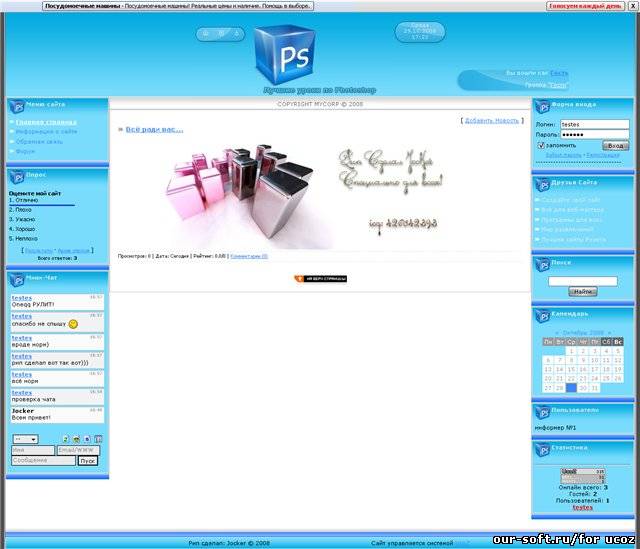Focus the Email/WWW field in the mini-chat

pos(78,450)
